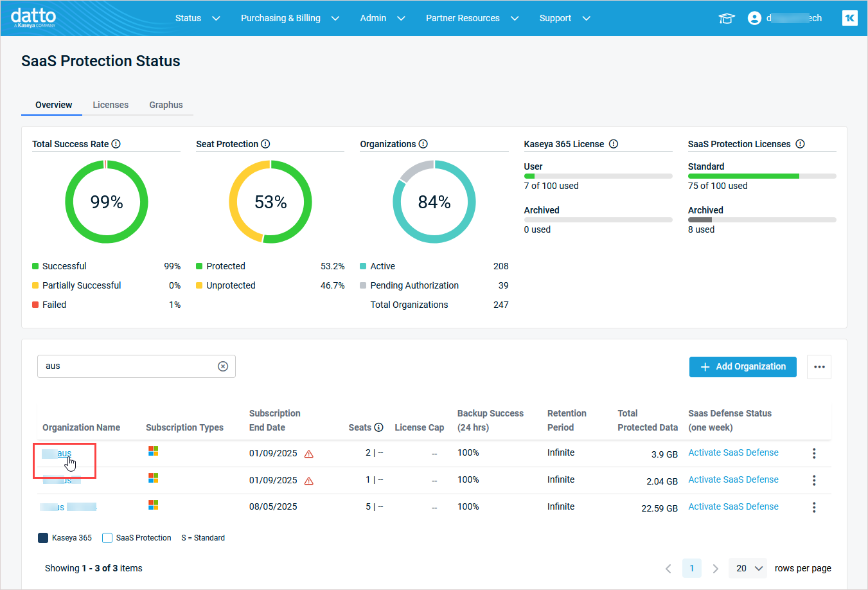Click the Add Organization button
This screenshot has width=868, height=590.
(x=743, y=367)
